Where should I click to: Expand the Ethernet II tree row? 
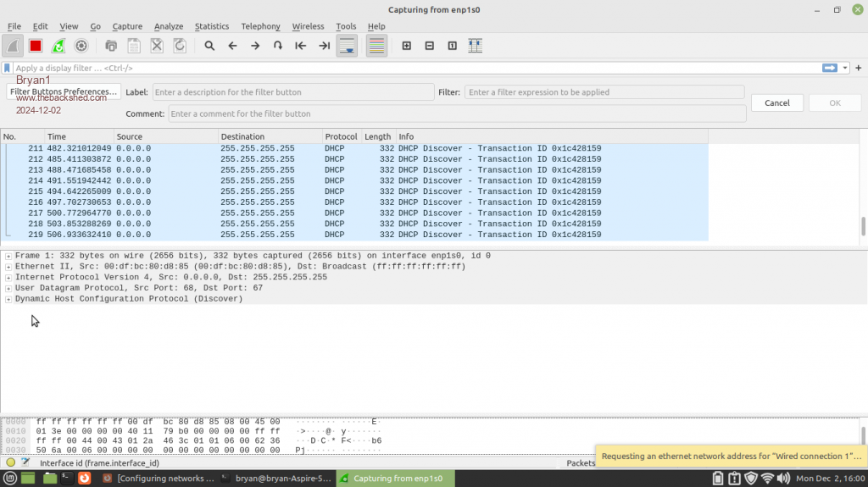coord(8,267)
